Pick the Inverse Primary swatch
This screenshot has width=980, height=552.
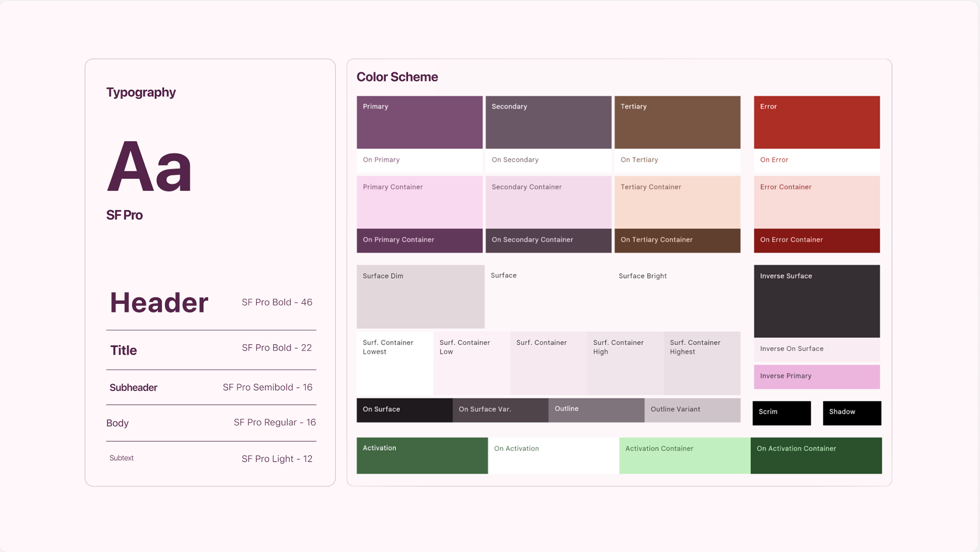(x=817, y=377)
